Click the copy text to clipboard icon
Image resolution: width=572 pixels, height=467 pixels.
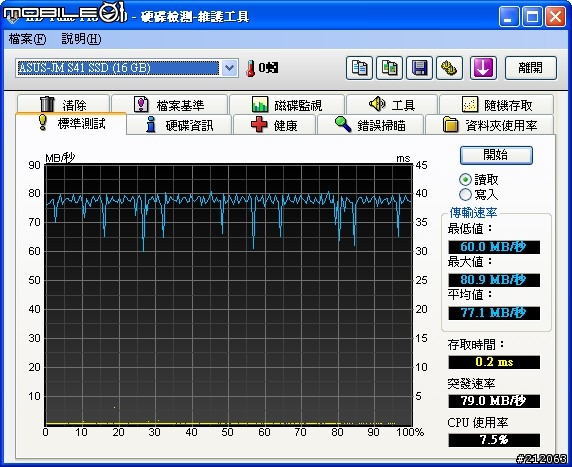(x=359, y=68)
